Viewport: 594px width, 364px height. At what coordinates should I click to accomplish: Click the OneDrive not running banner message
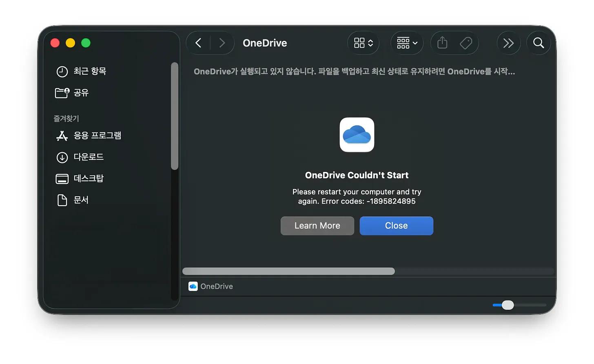pyautogui.click(x=354, y=71)
